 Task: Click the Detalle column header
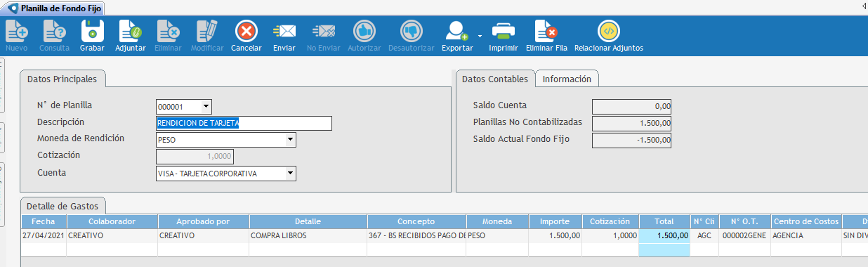pyautogui.click(x=308, y=221)
